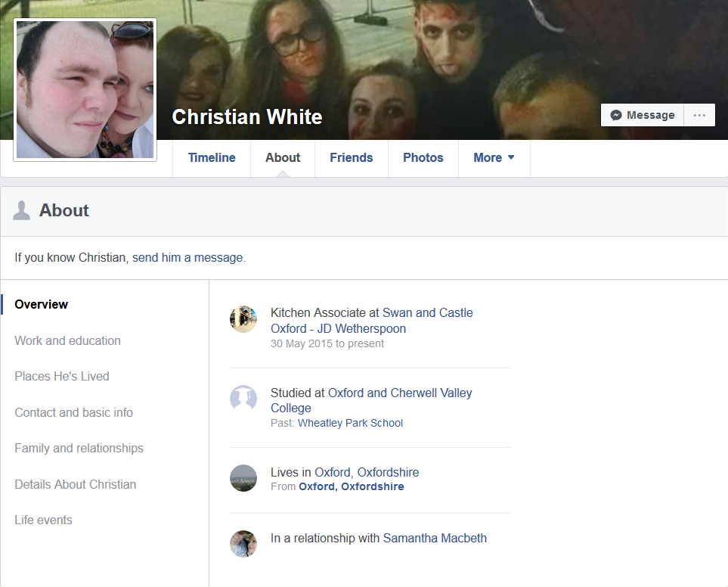
Task: Select Work and education section
Action: (68, 340)
